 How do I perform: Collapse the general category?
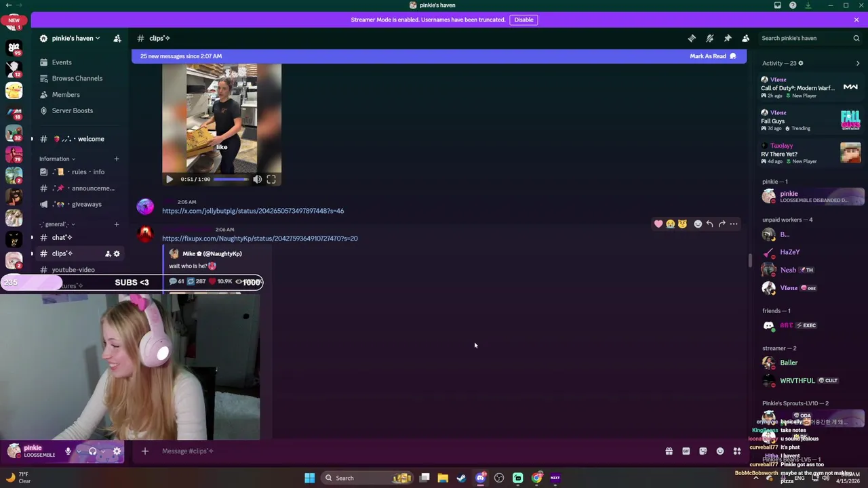tap(57, 224)
